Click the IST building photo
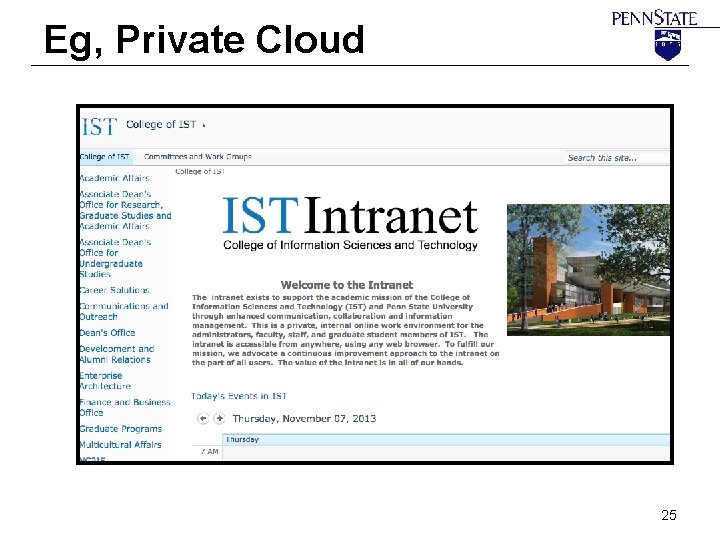The height and width of the screenshot is (540, 720). [588, 270]
